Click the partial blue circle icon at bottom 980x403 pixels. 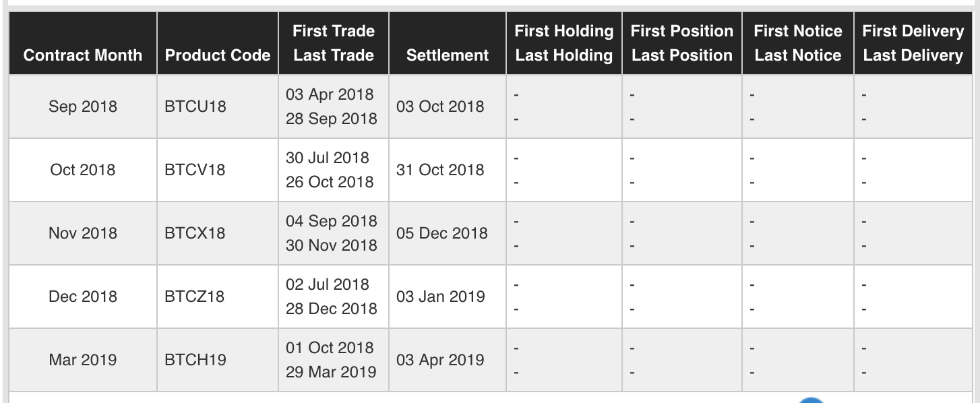click(813, 400)
